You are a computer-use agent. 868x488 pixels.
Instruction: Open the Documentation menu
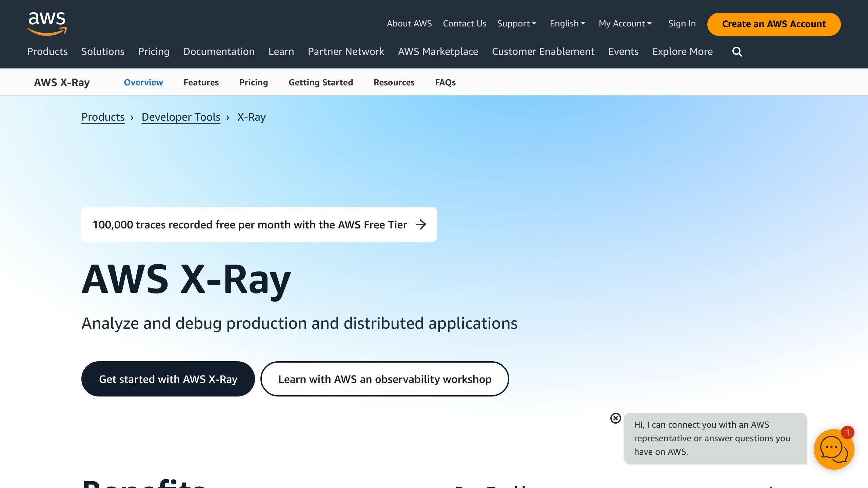tap(219, 52)
